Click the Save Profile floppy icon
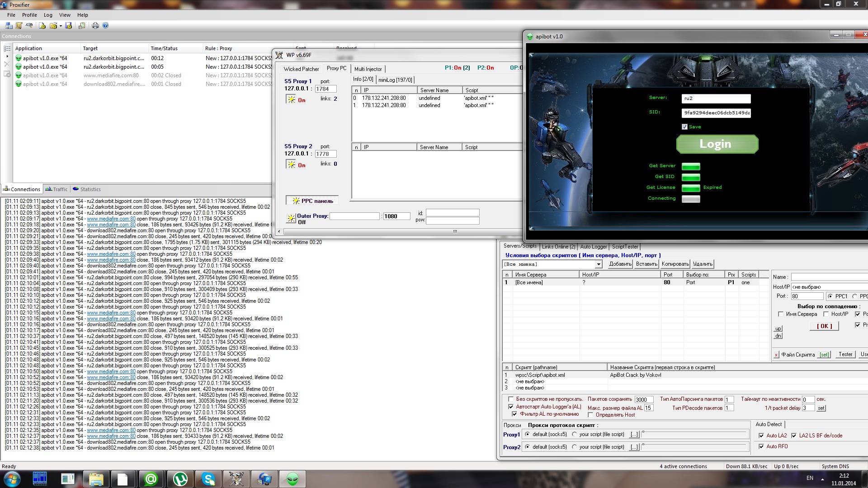The width and height of the screenshot is (868, 488). [x=68, y=26]
